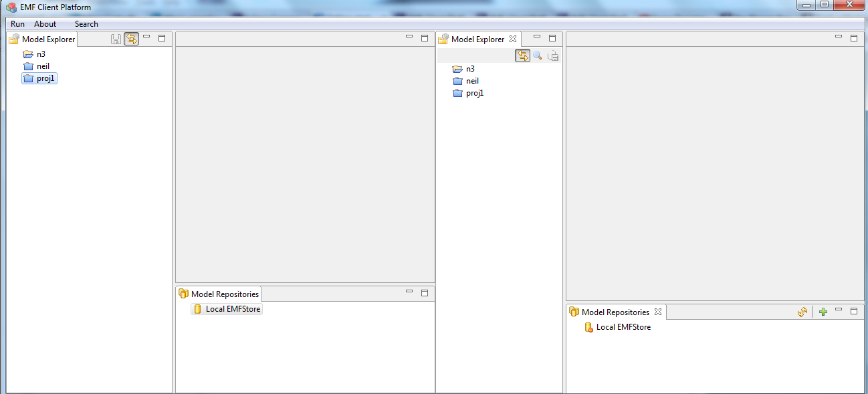
Task: Select the left Model Explorer tab
Action: pyautogui.click(x=42, y=39)
